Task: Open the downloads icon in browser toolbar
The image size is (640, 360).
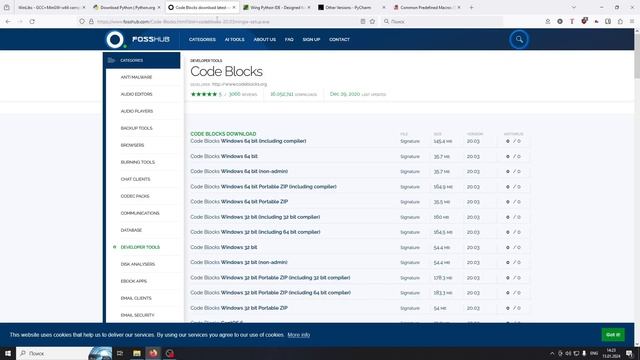Action: click(548, 21)
